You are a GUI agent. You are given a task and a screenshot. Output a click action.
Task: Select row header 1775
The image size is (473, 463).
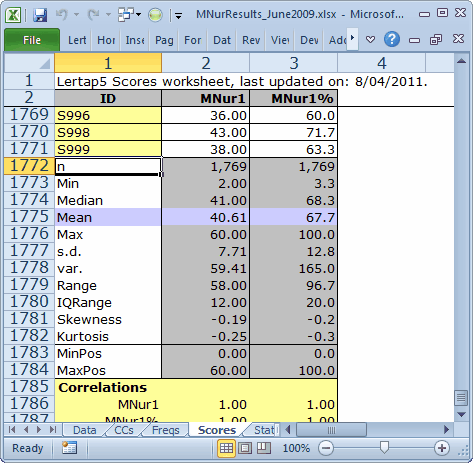tap(29, 217)
